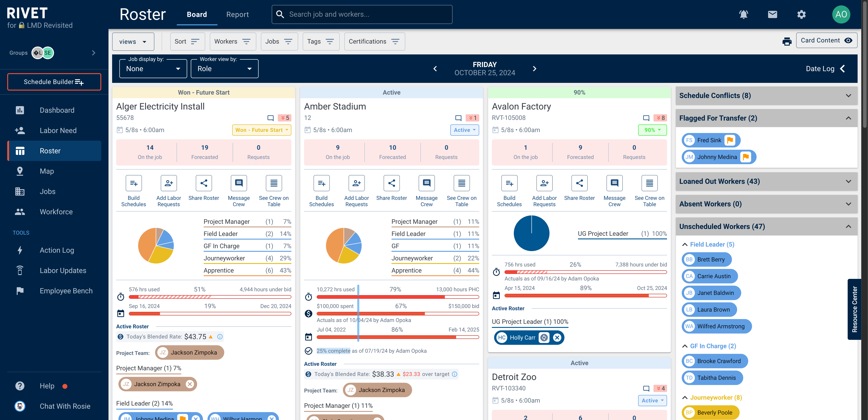The height and width of the screenshot is (420, 868).
Task: Click the print icon
Action: tap(787, 41)
